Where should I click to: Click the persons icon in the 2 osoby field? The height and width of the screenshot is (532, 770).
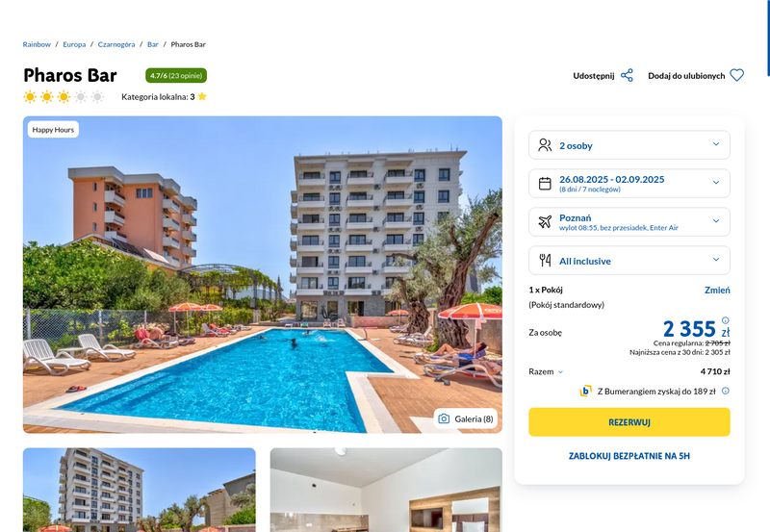coord(545,145)
